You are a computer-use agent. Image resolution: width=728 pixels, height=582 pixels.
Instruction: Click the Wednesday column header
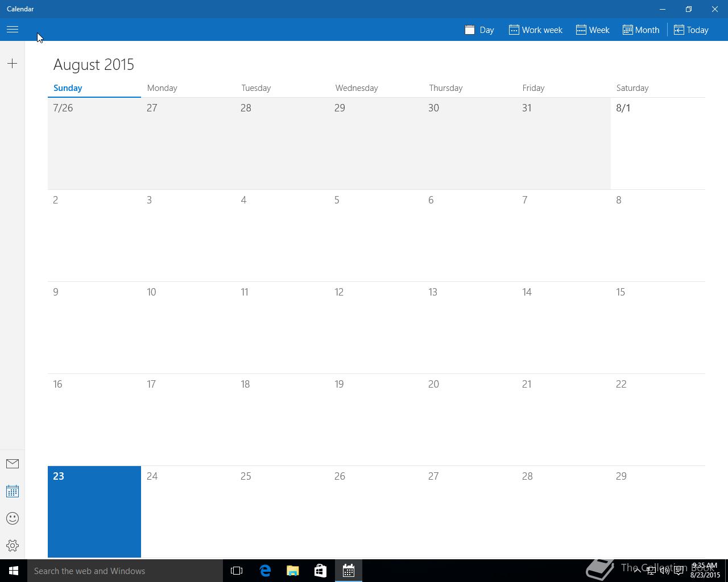(357, 88)
